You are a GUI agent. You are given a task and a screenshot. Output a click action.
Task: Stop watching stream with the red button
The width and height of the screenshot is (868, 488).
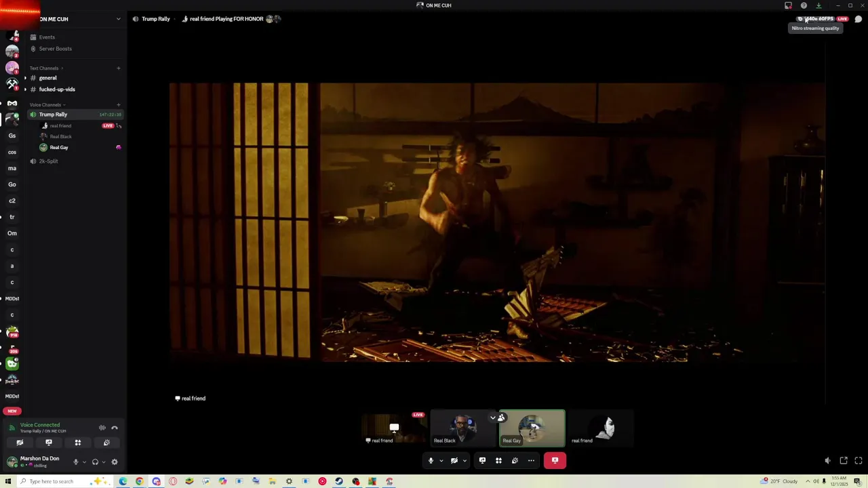click(x=555, y=461)
